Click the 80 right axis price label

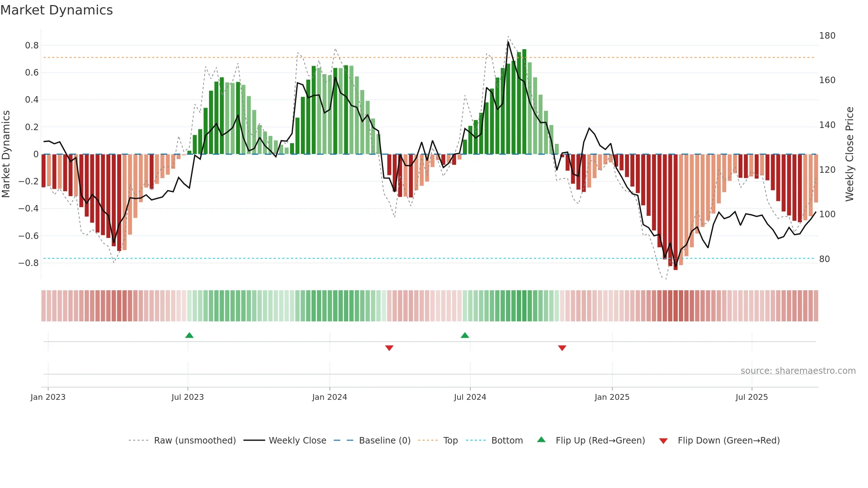(x=825, y=259)
